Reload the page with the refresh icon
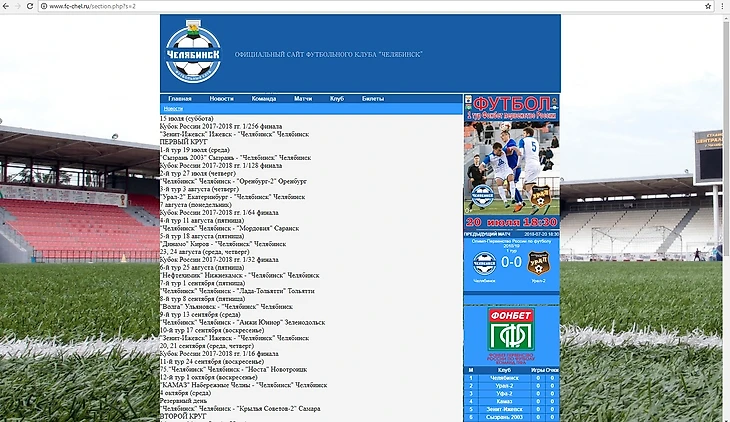Viewport: 730px width, 422px height. click(x=30, y=6)
